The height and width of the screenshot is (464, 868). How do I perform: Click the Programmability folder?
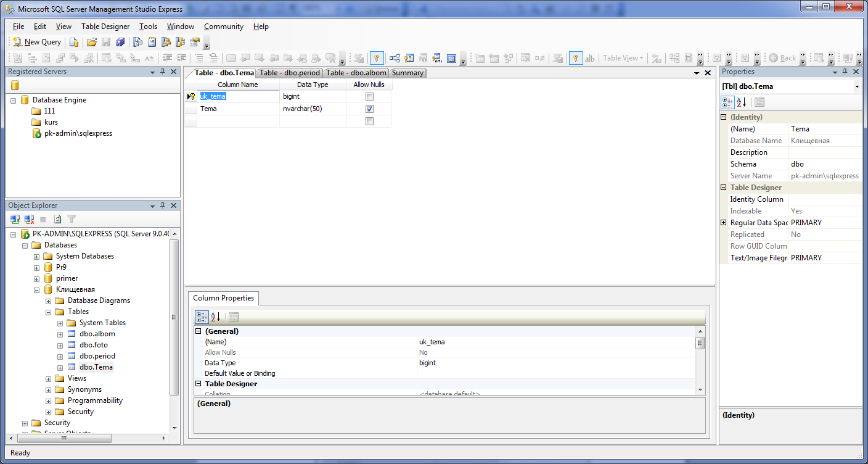[95, 400]
